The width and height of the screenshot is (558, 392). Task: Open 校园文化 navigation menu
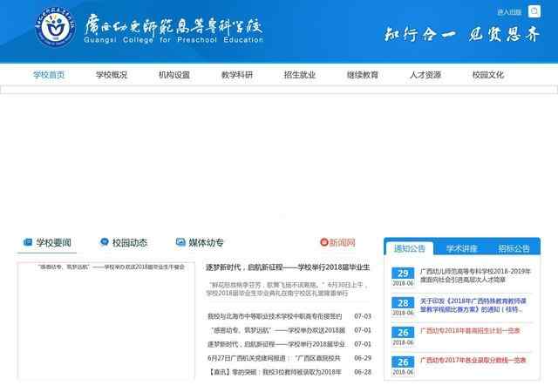point(488,75)
